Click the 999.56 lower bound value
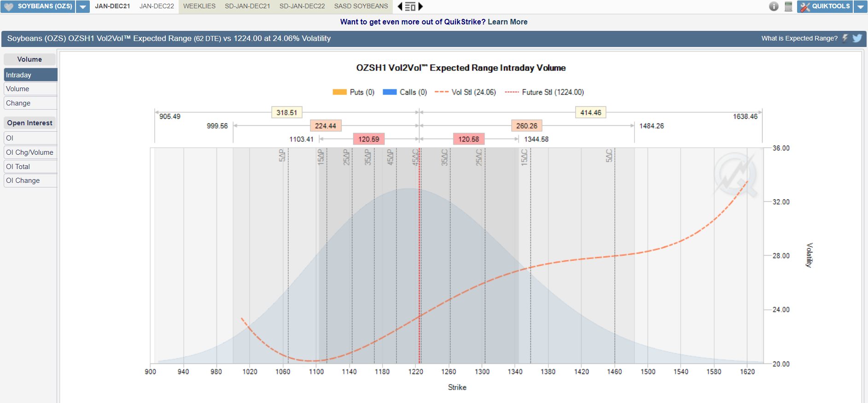868x403 pixels. 217,126
